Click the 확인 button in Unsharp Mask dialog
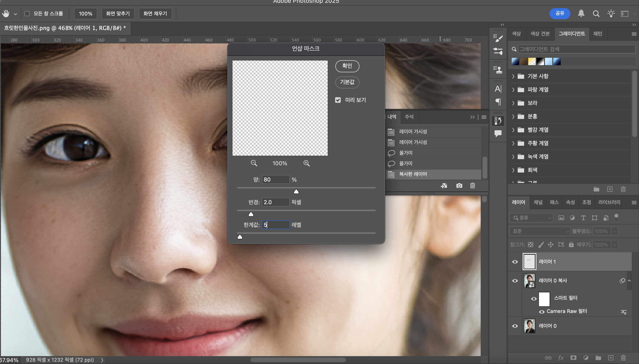 [x=347, y=66]
